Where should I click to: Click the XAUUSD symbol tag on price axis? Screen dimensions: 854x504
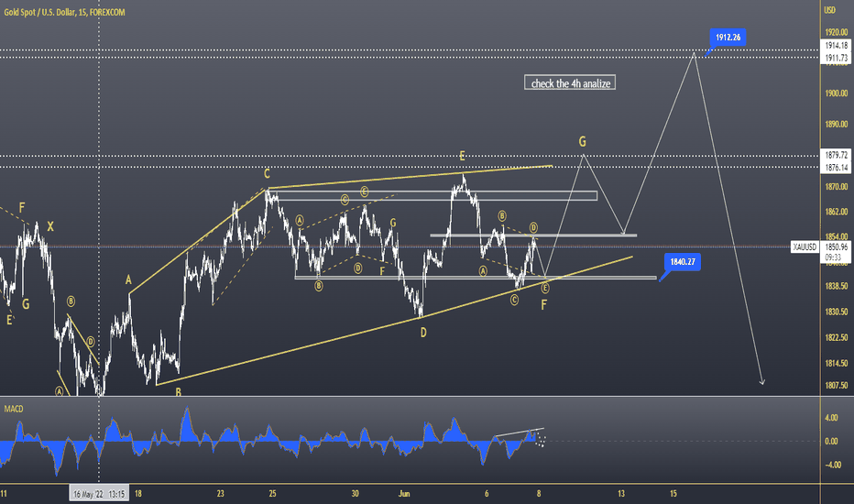click(805, 247)
